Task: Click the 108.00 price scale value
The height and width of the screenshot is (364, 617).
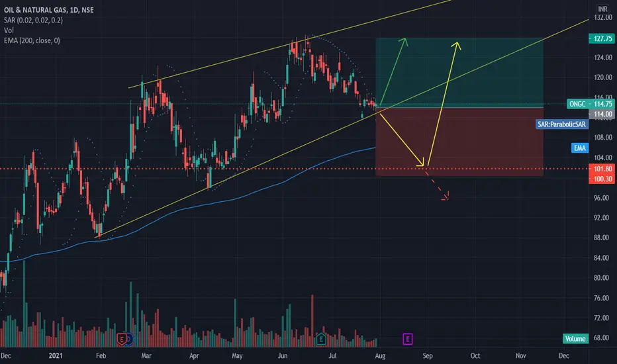Action: pyautogui.click(x=603, y=138)
